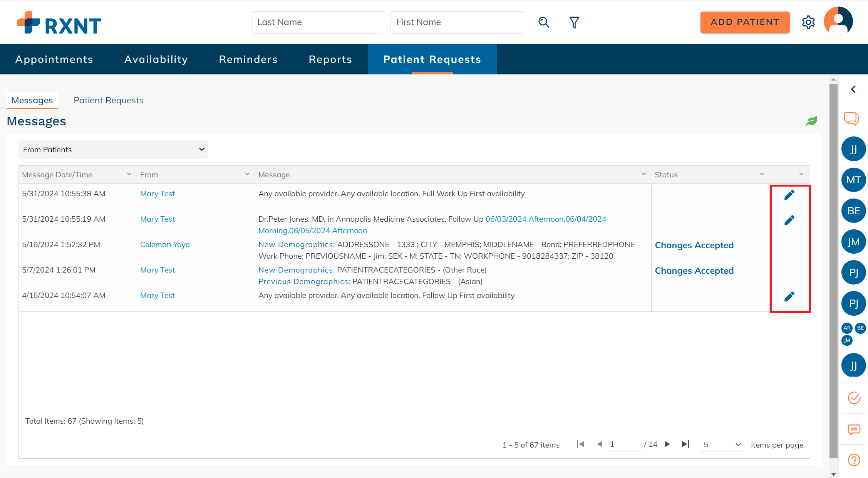Select the JM avatar in sidebar
Screen dimensions: 868x478
coord(853,242)
